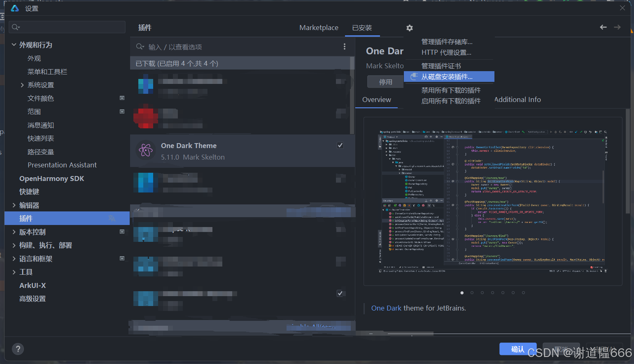Select the 消息通知 settings item
Viewport: 634px width, 364px height.
coord(40,125)
